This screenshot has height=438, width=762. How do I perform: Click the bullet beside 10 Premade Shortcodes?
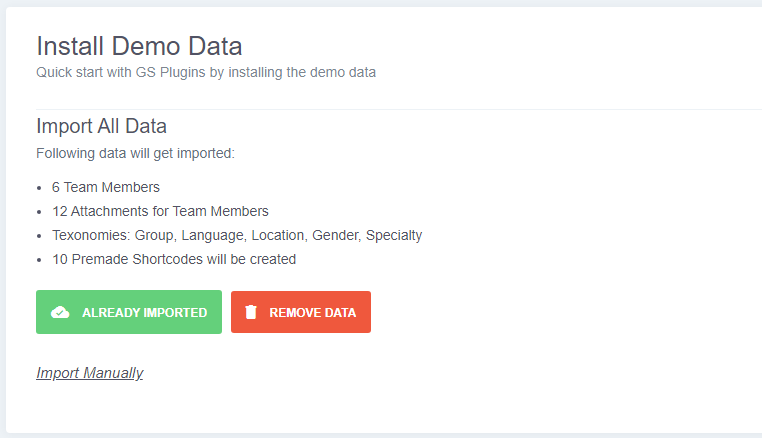pos(39,260)
